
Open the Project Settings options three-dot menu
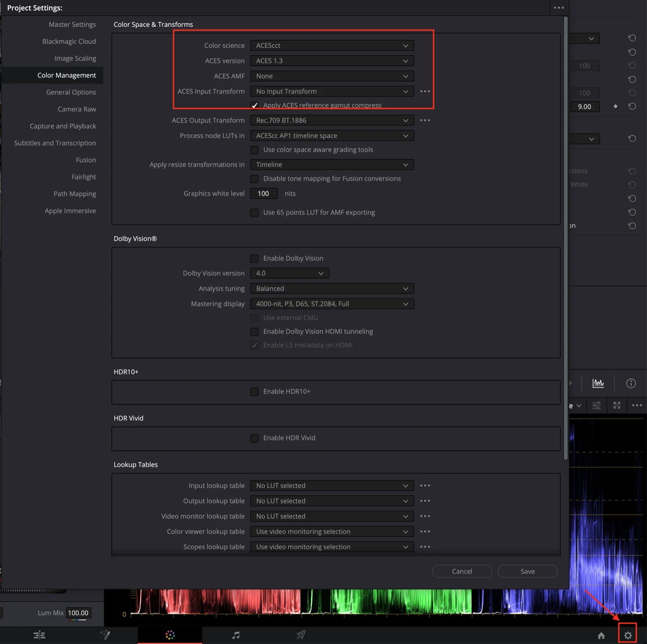pos(559,8)
